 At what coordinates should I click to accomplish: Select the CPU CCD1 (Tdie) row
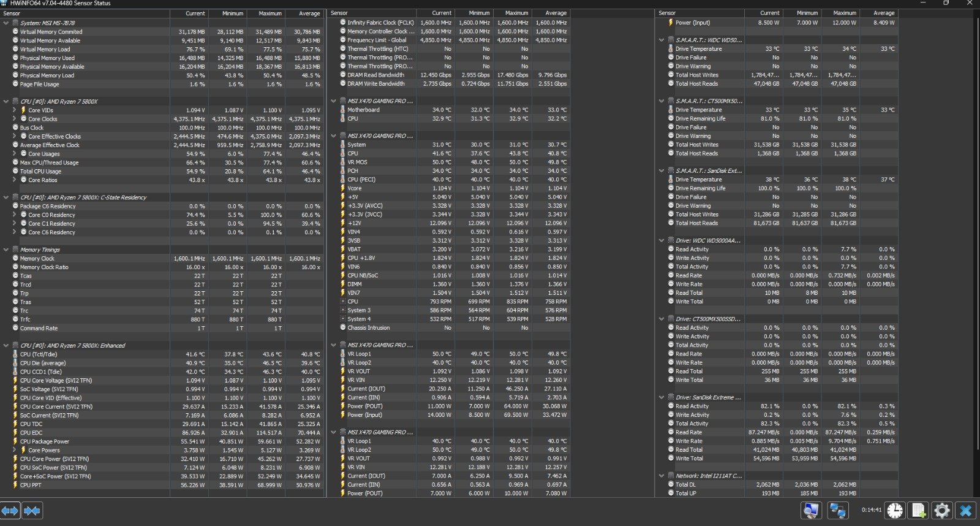click(x=162, y=372)
